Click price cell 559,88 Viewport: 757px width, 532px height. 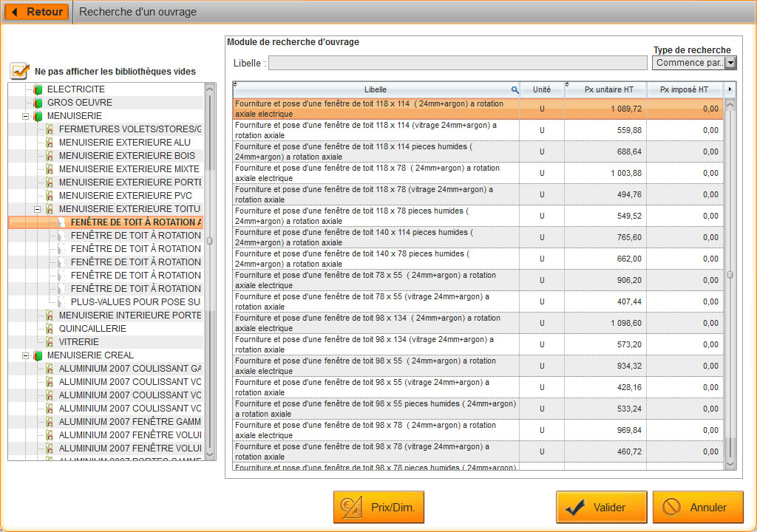tap(605, 130)
